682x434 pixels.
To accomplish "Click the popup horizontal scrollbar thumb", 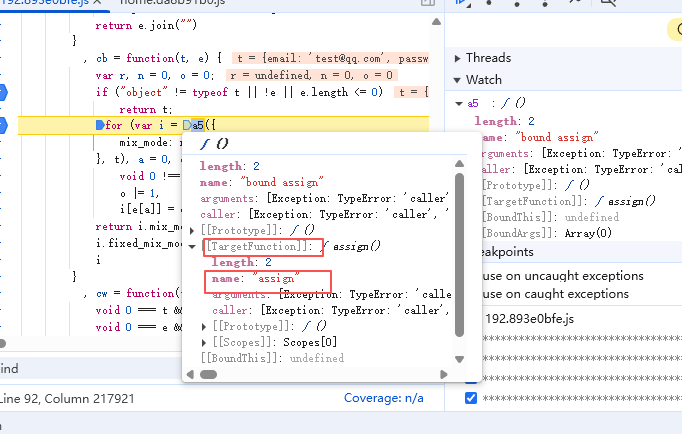I will click(x=208, y=374).
